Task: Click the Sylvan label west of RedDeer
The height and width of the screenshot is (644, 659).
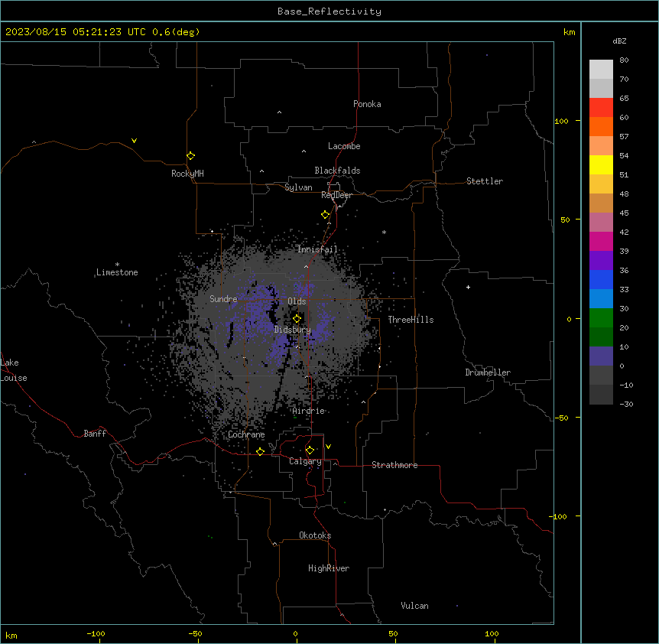Action: tap(298, 187)
